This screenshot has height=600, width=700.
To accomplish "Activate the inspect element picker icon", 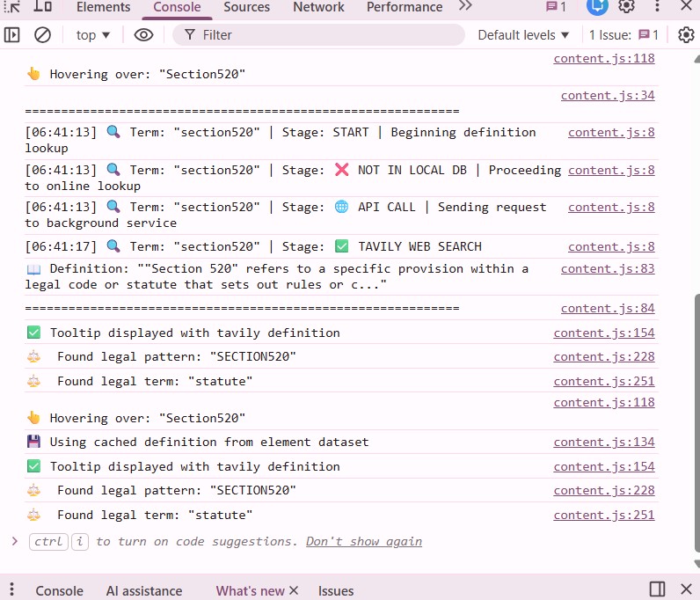I will coord(13,7).
